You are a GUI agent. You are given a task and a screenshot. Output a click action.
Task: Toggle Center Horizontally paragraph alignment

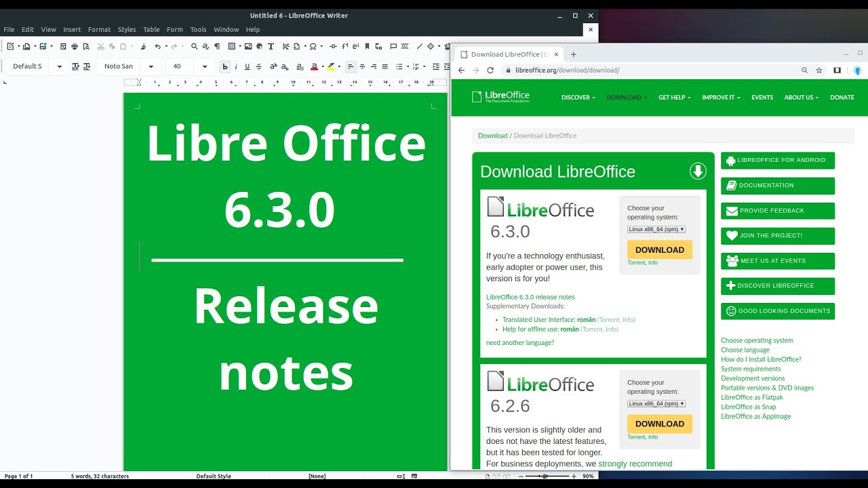coord(362,66)
